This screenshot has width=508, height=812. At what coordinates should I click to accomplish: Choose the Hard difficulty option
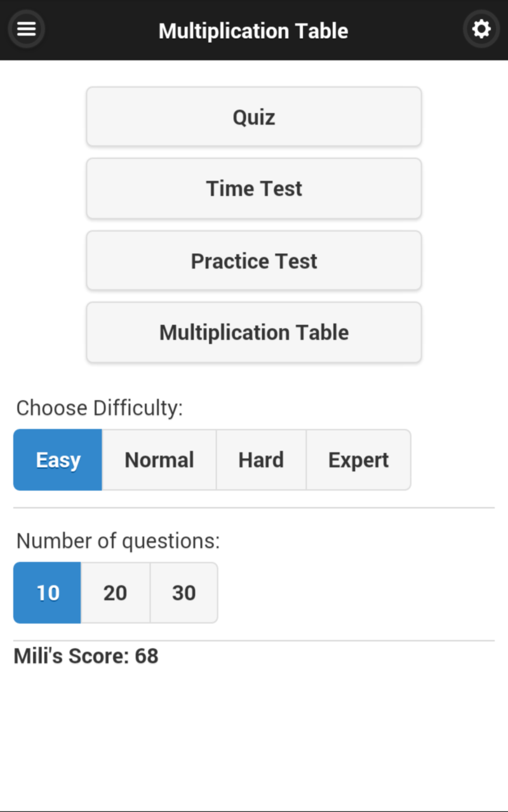(261, 460)
